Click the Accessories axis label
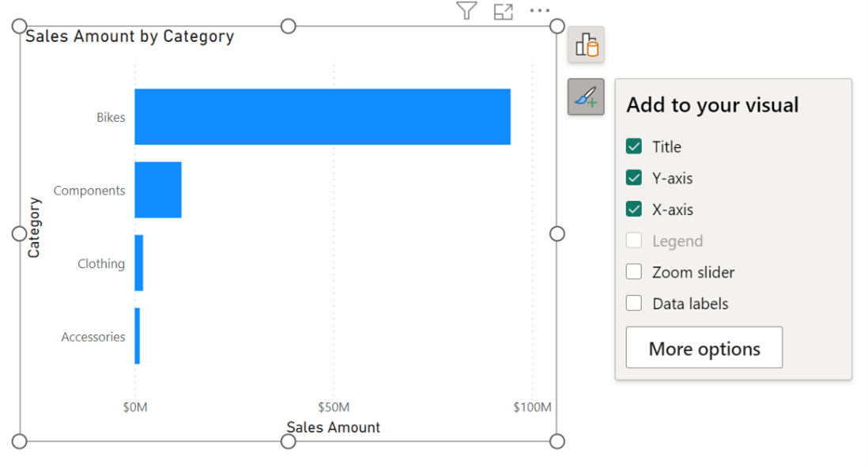Image resolution: width=868 pixels, height=469 pixels. pyautogui.click(x=93, y=337)
